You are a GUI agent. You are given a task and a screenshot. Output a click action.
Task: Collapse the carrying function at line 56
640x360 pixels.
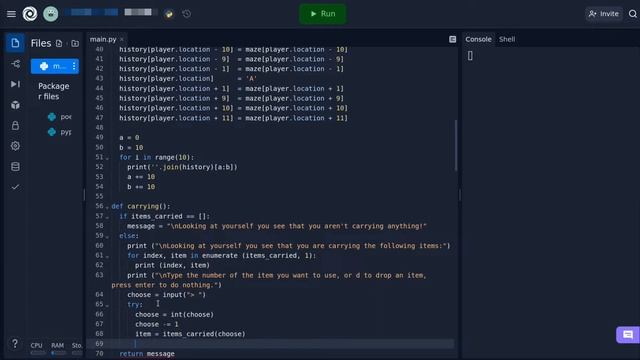point(107,207)
